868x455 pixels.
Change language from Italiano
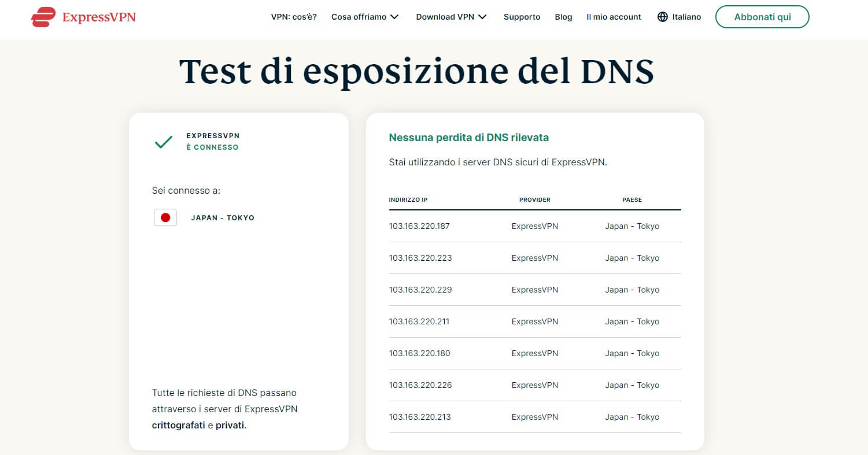(686, 17)
